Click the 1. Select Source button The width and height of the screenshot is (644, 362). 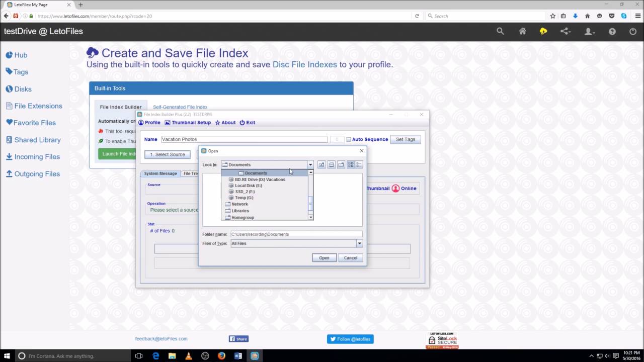click(168, 154)
